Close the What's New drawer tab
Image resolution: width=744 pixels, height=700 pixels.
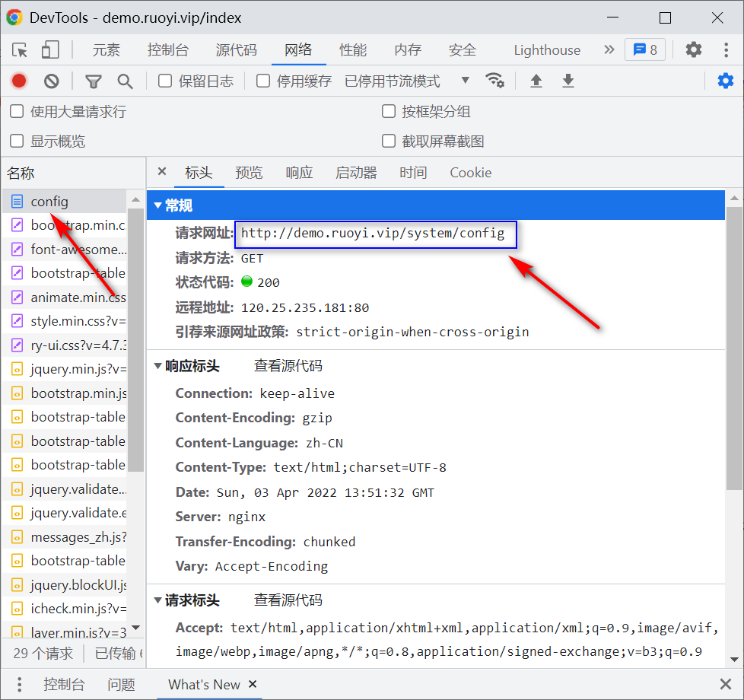(253, 684)
